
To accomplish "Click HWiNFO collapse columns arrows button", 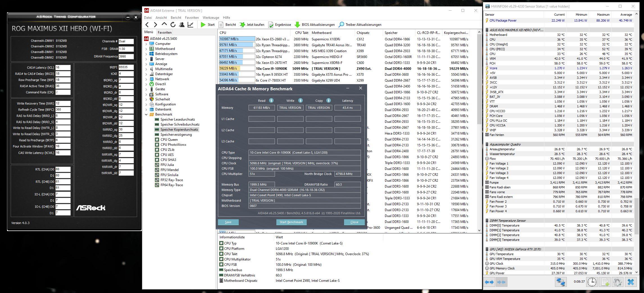I will point(501,282).
